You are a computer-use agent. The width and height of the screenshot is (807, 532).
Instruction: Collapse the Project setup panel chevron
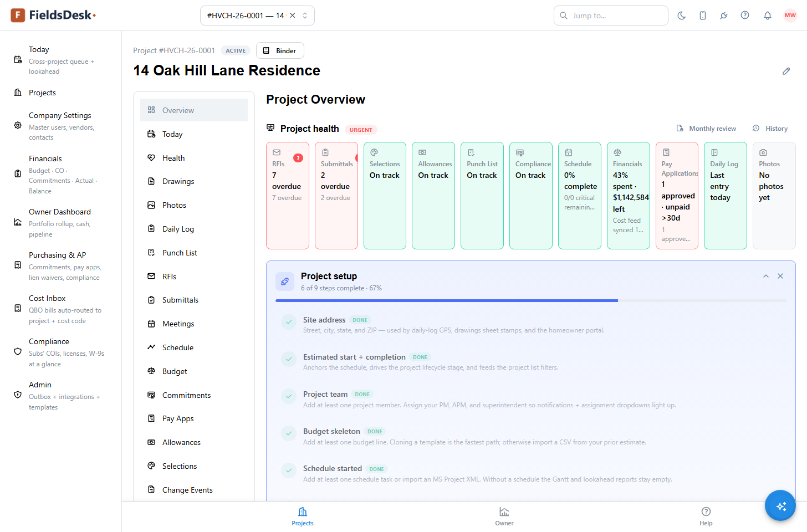click(x=766, y=276)
